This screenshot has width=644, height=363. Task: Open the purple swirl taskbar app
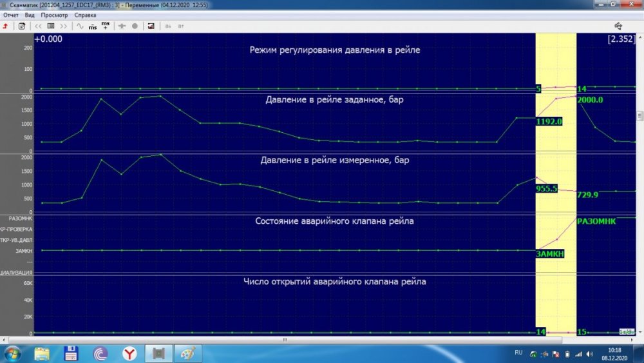point(100,353)
